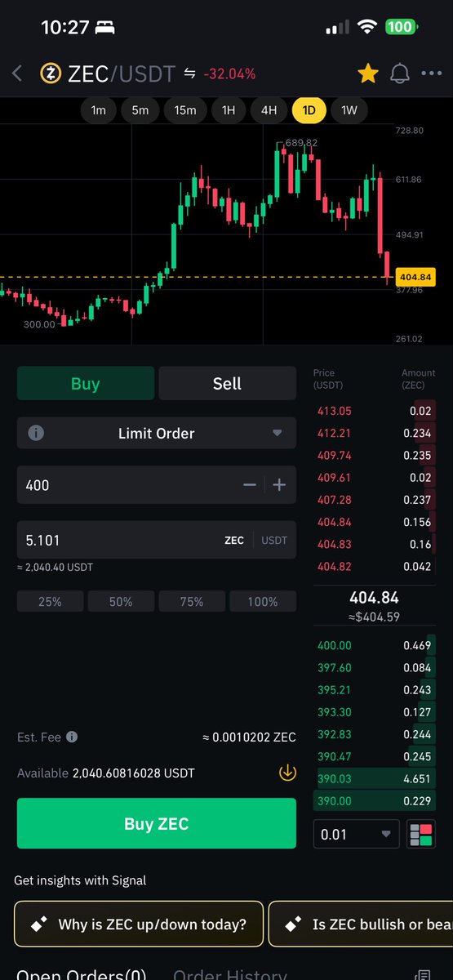This screenshot has height=980, width=453.
Task: Tap the back arrow icon
Action: click(17, 73)
